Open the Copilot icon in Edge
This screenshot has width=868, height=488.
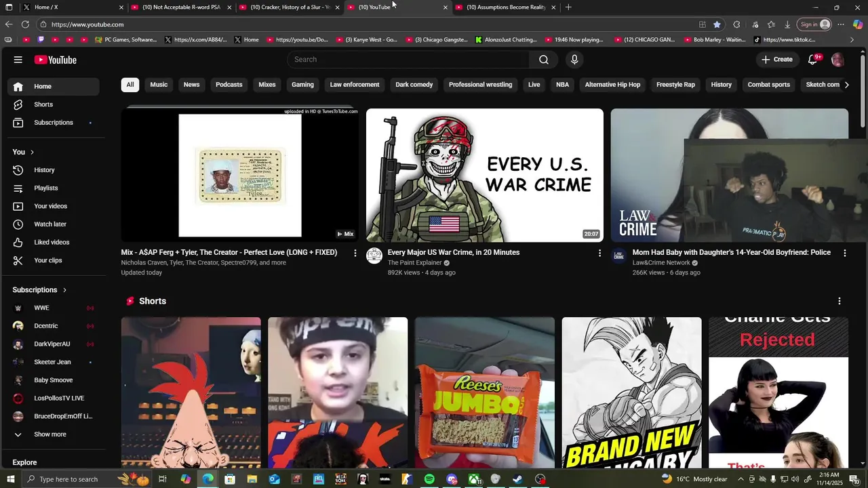click(858, 24)
